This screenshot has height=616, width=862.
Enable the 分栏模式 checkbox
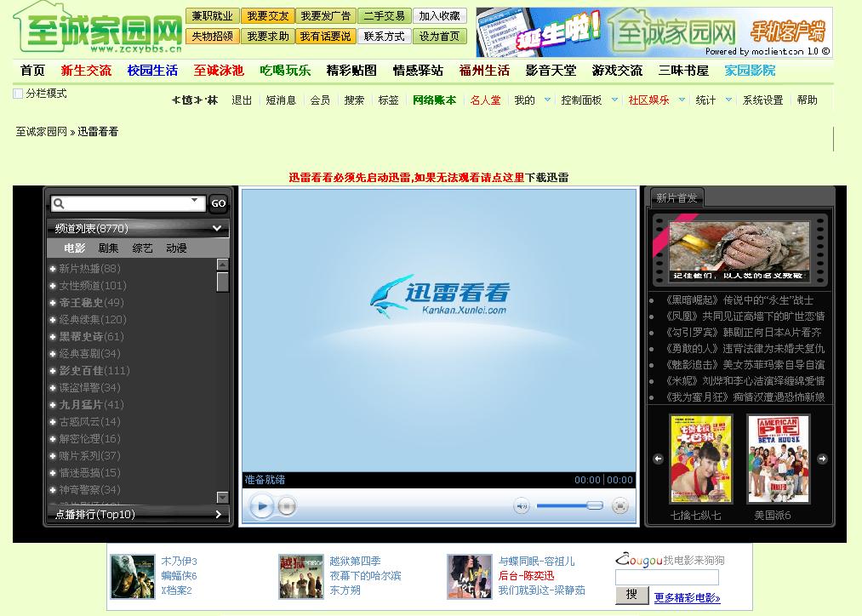tap(18, 94)
